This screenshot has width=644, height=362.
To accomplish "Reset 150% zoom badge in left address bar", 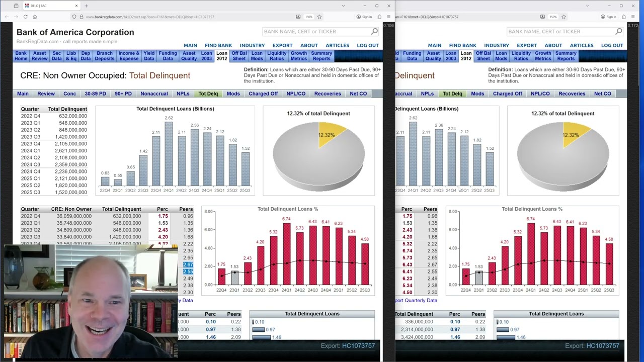I will click(309, 17).
